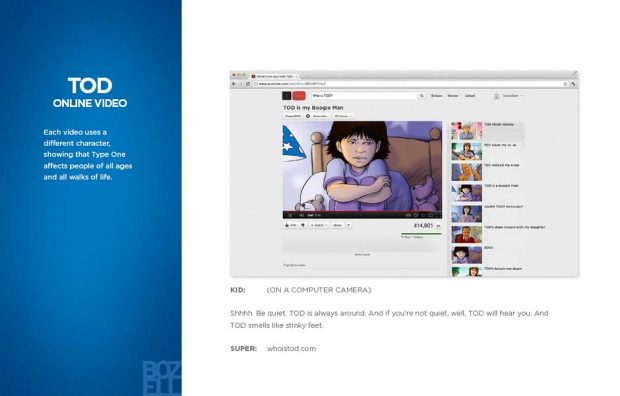Open the Add to dropdown
620x396 pixels.
pyautogui.click(x=319, y=225)
